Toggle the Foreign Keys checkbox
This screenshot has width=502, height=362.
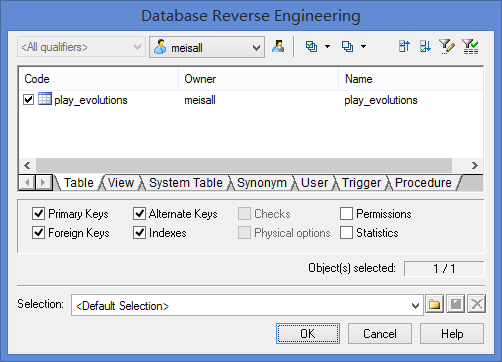click(38, 233)
